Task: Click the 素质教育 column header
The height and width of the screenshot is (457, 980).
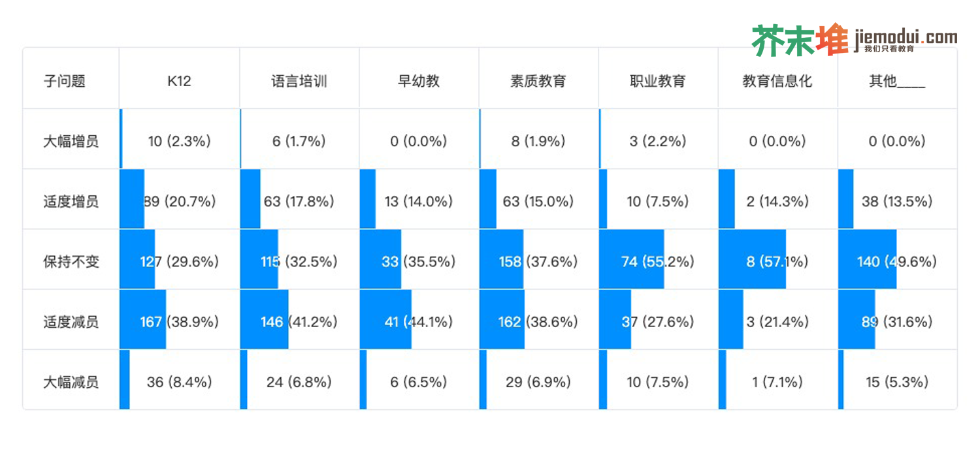Action: pyautogui.click(x=538, y=81)
